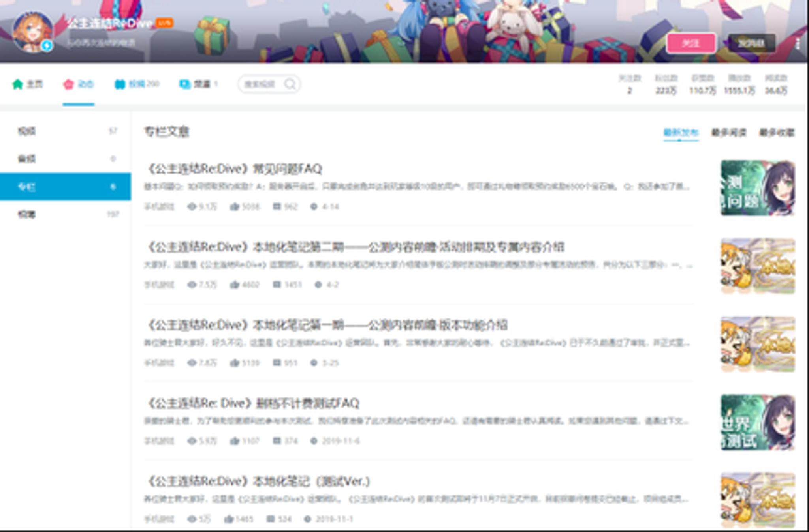Viewport: 809px width, 532px height.
Task: Click the dark 发消息 message button
Action: pos(751,43)
